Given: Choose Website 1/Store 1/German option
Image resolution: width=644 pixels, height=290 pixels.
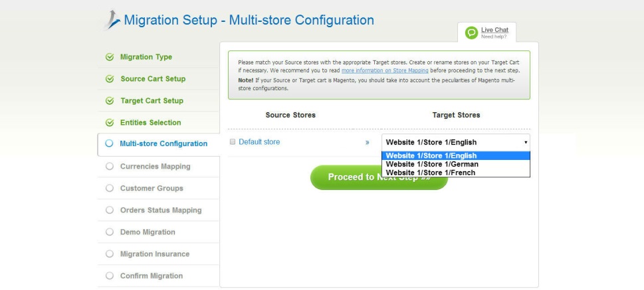Looking at the screenshot, I should click(432, 164).
